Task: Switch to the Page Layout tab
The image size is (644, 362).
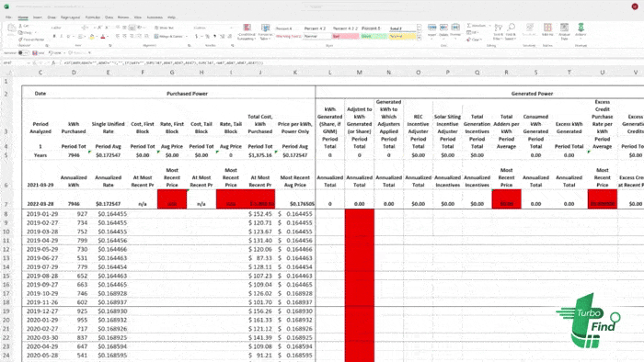Action: point(70,17)
